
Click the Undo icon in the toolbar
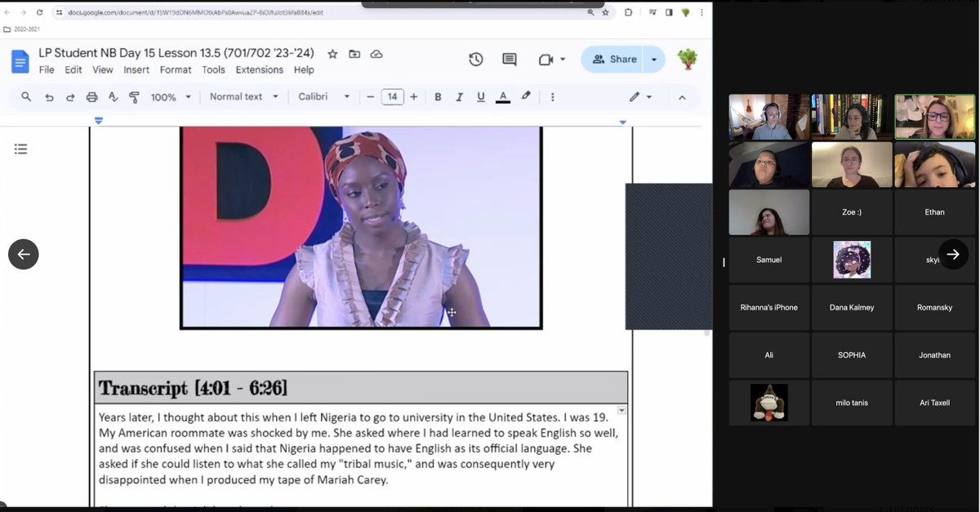tap(49, 96)
